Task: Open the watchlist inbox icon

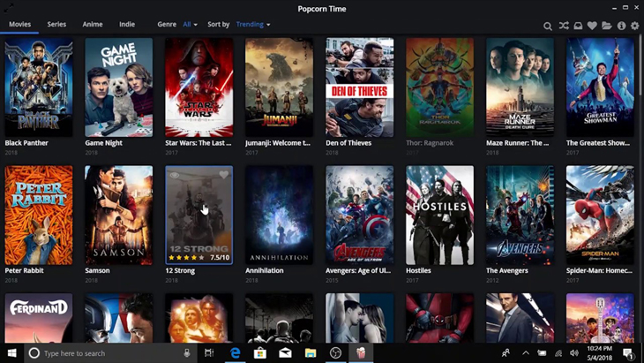Action: [x=578, y=26]
